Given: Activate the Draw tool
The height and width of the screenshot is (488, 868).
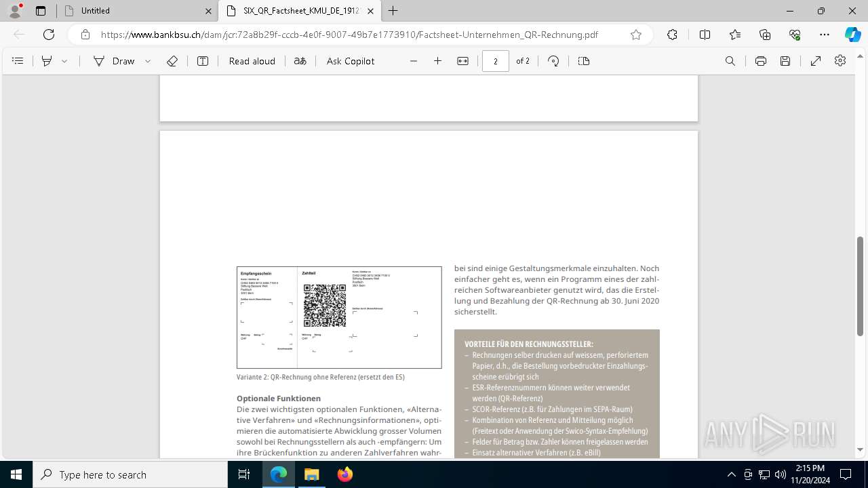Looking at the screenshot, I should click(x=114, y=61).
